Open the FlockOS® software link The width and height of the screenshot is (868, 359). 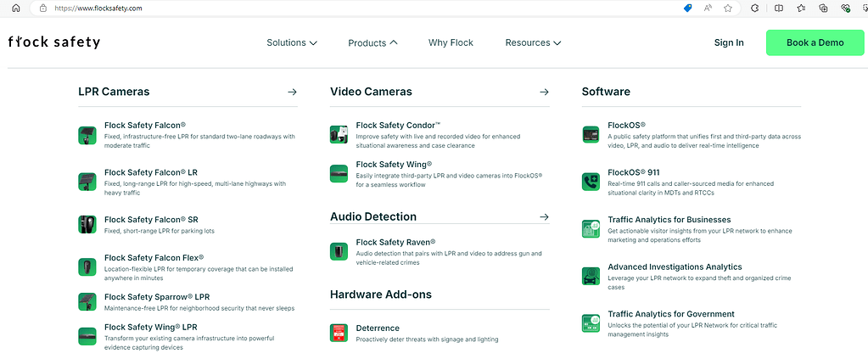[x=627, y=126]
